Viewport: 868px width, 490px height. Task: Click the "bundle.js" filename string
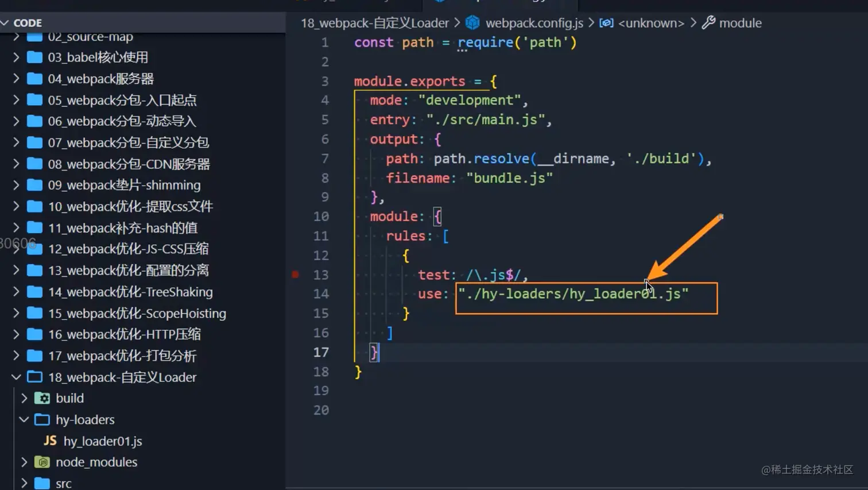click(510, 178)
